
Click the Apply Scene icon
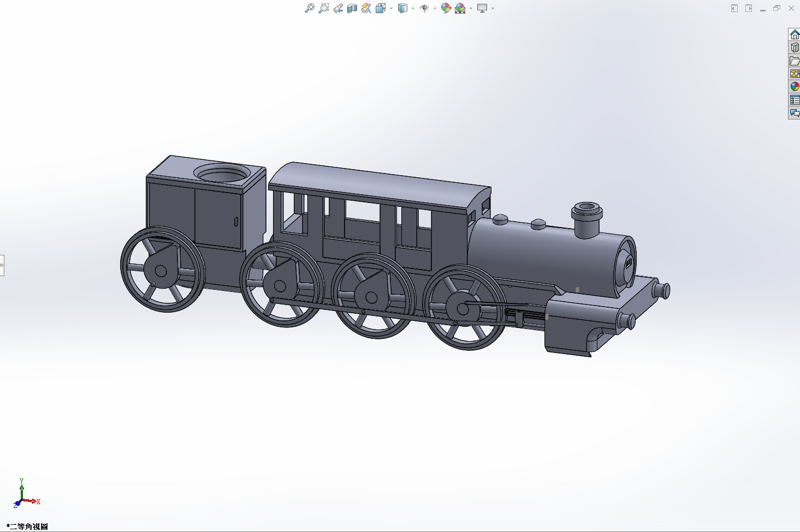(x=460, y=8)
